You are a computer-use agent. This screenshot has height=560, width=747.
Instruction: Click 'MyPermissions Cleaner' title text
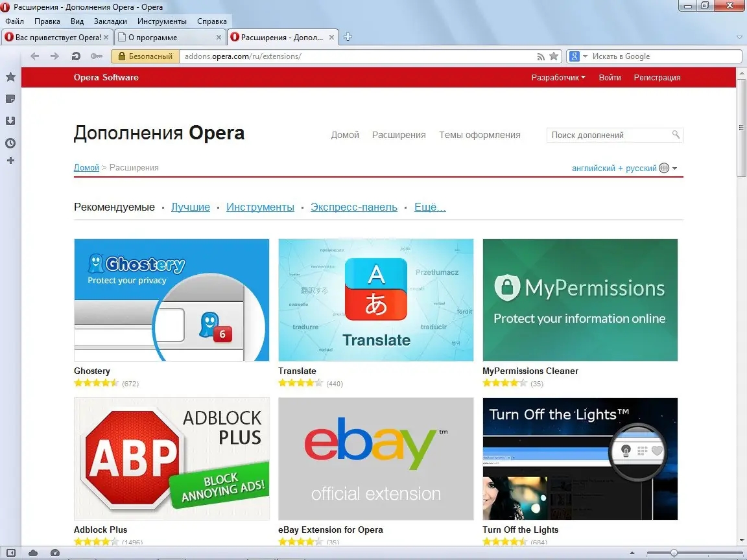point(530,371)
